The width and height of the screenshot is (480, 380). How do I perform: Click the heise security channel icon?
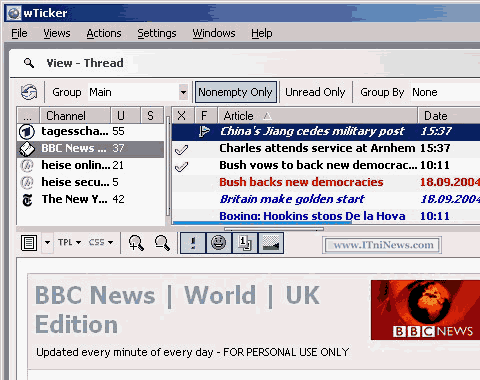27,182
